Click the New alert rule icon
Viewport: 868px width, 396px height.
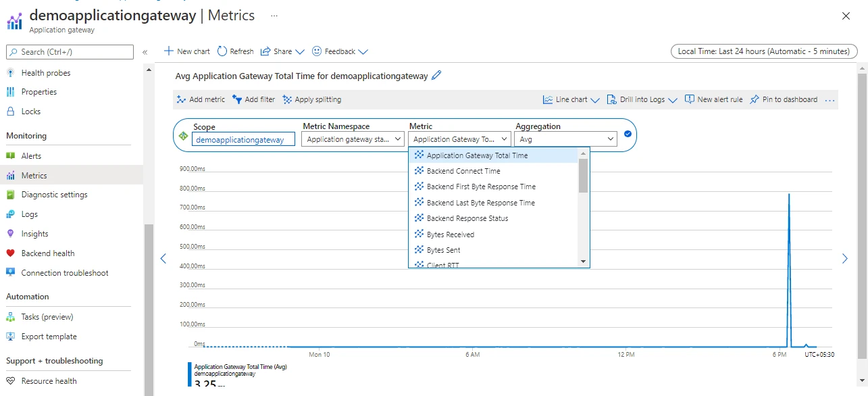pyautogui.click(x=689, y=99)
